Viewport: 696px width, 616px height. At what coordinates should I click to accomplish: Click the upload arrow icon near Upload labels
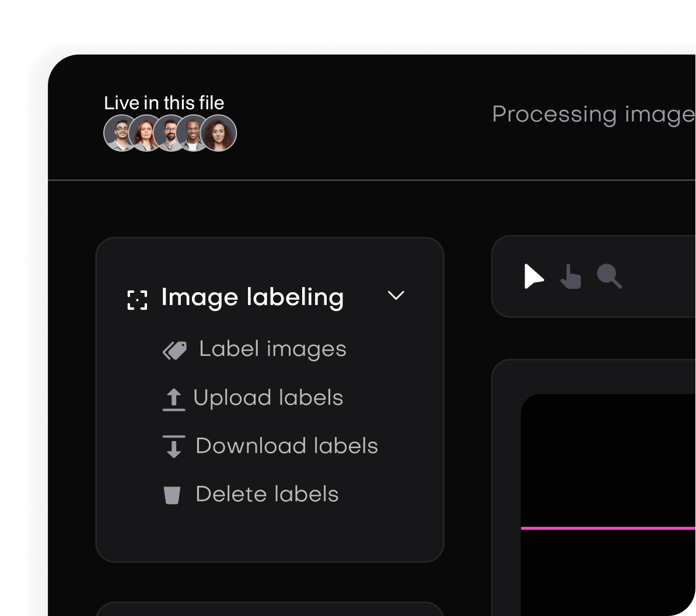coord(174,397)
